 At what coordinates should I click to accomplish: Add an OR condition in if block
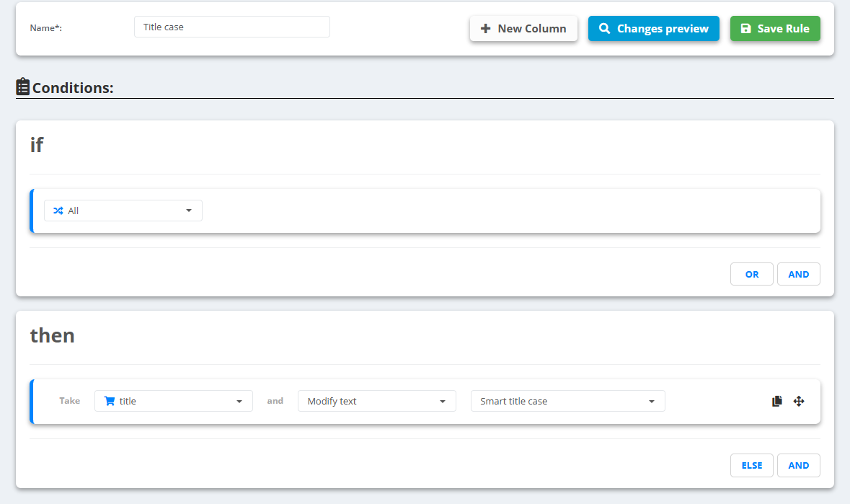coord(752,274)
